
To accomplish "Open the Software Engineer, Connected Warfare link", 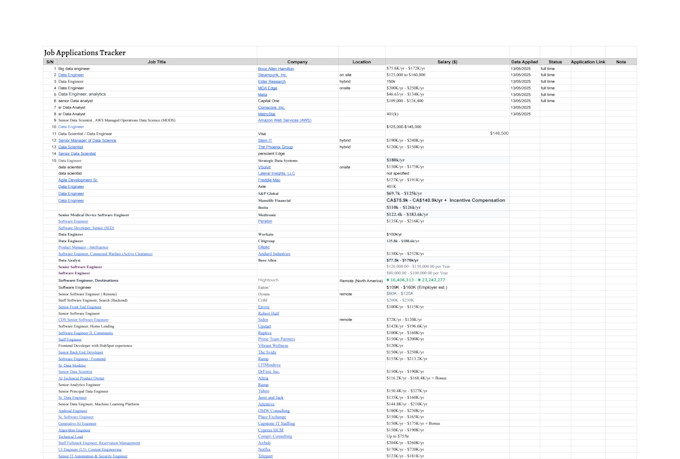I will (105, 253).
